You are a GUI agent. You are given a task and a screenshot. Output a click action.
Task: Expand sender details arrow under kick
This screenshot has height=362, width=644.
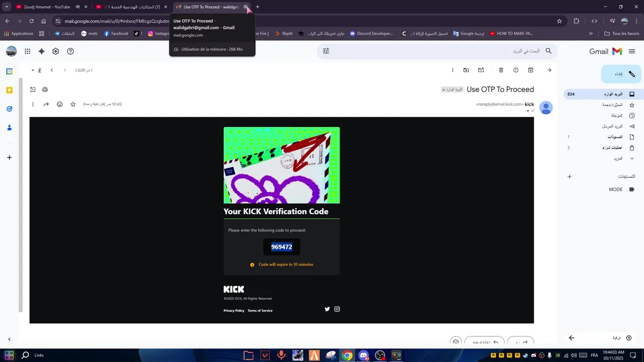(x=528, y=111)
